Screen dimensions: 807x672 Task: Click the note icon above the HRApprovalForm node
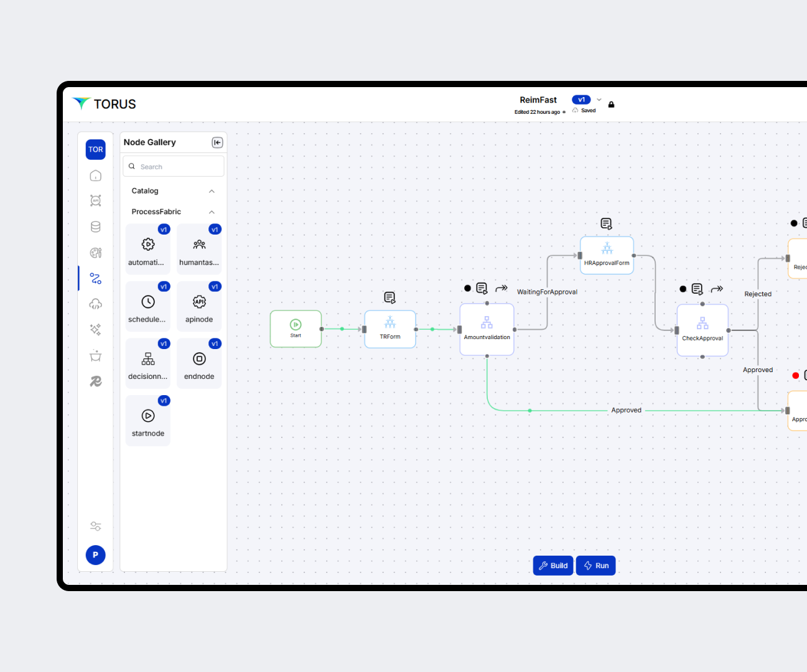tap(606, 223)
